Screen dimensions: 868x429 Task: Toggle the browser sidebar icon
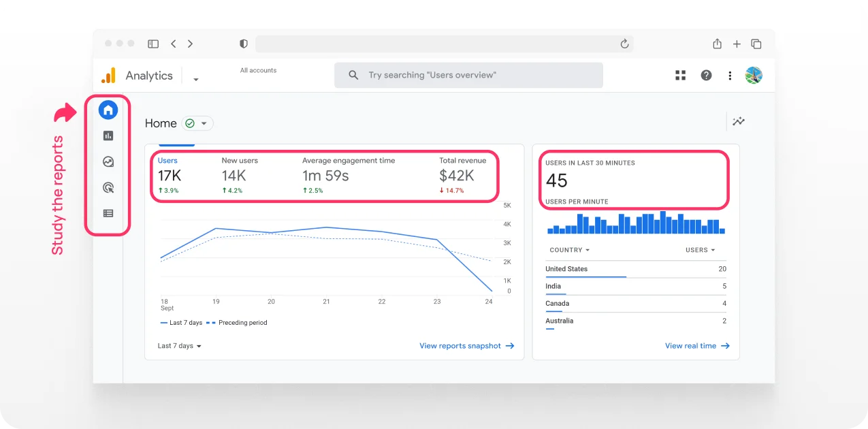153,44
